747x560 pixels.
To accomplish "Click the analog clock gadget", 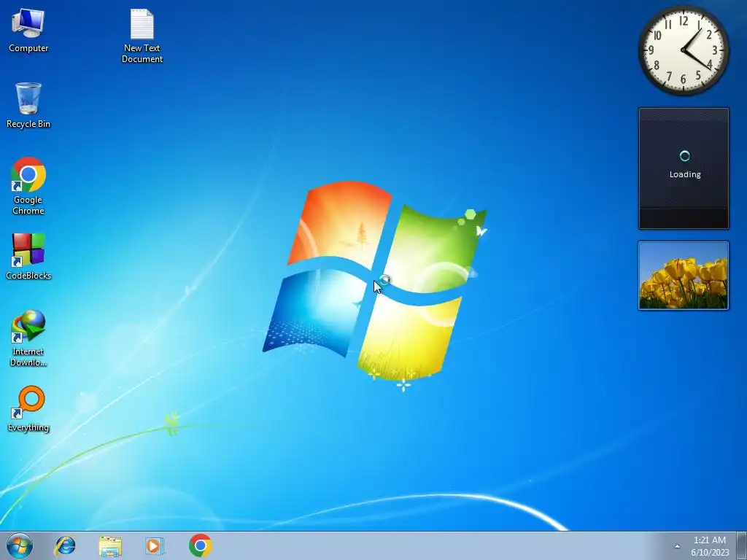I will click(x=683, y=50).
